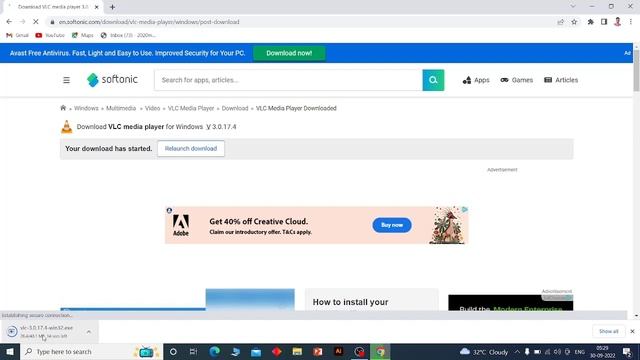Open the YouTube bookmark

click(x=50, y=36)
